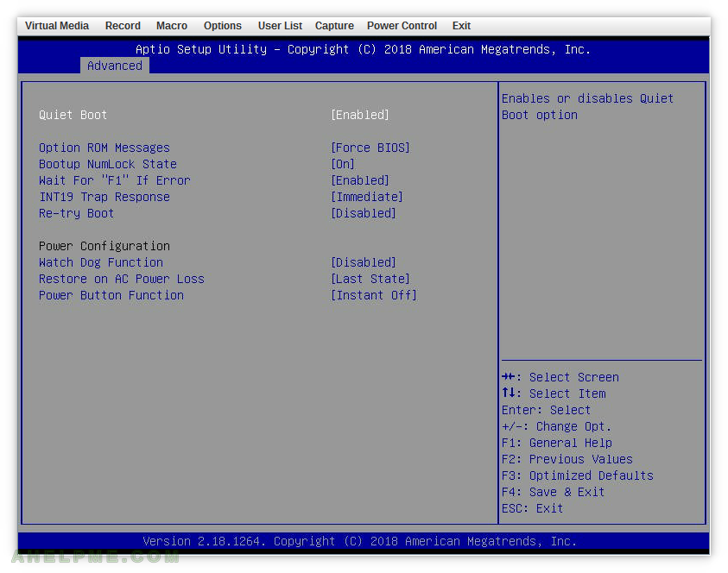Click the Aptio Setup Utility title
728x573 pixels.
[363, 49]
